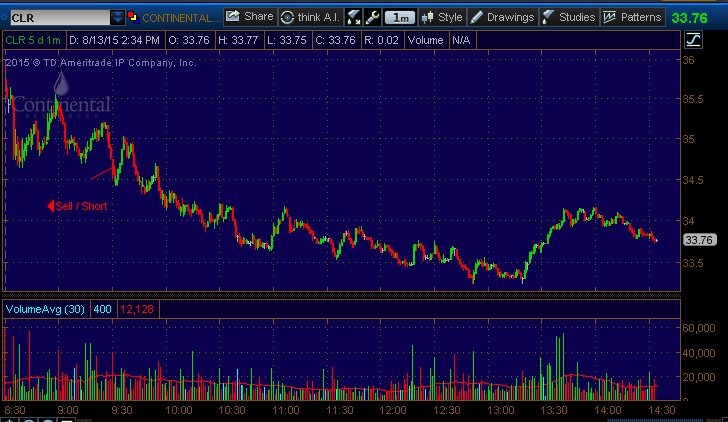Click the 33.5 price axis label
The height and width of the screenshot is (422, 728).
(692, 263)
